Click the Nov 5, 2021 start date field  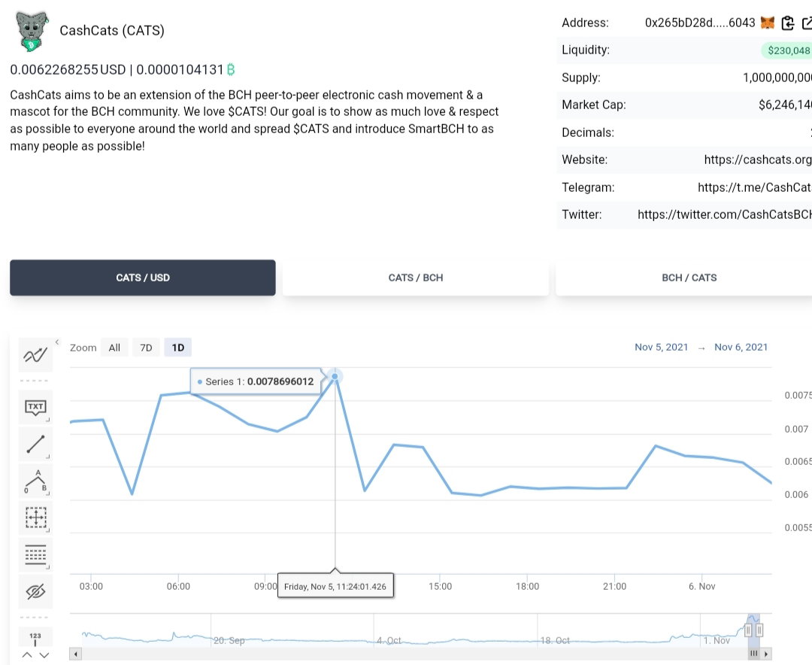[x=662, y=348]
